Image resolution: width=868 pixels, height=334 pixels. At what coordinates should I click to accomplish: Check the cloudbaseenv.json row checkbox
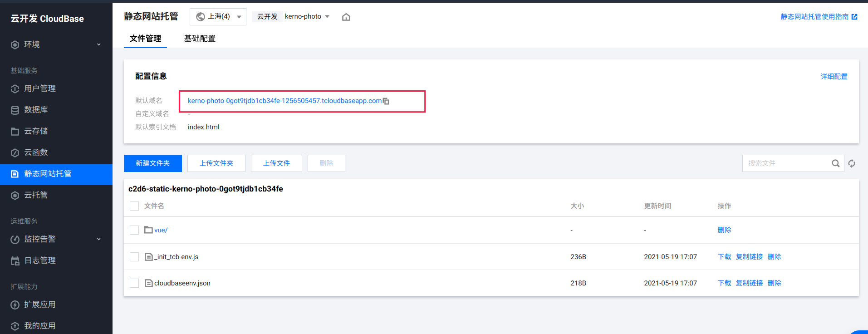[x=134, y=283]
